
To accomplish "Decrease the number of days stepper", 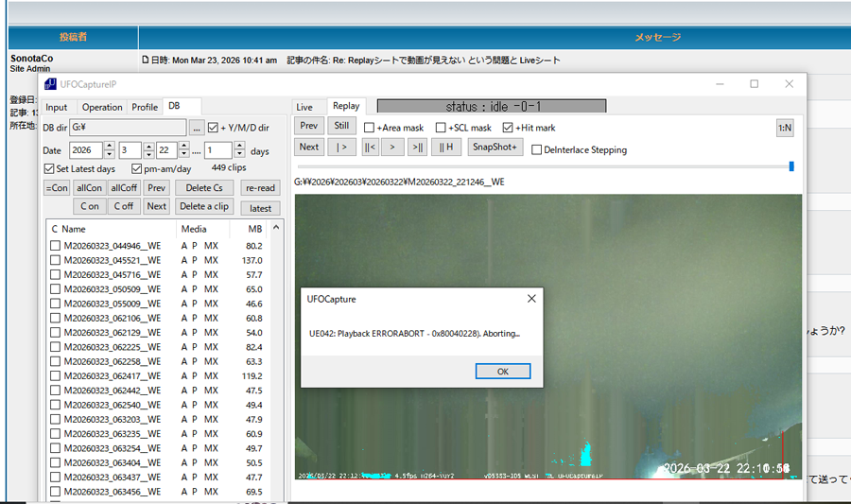I will (x=239, y=154).
